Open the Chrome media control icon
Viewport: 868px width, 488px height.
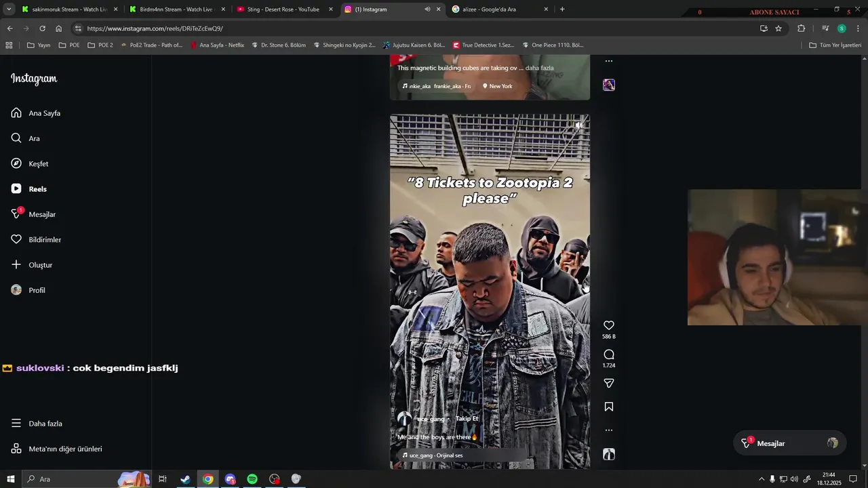[825, 28]
